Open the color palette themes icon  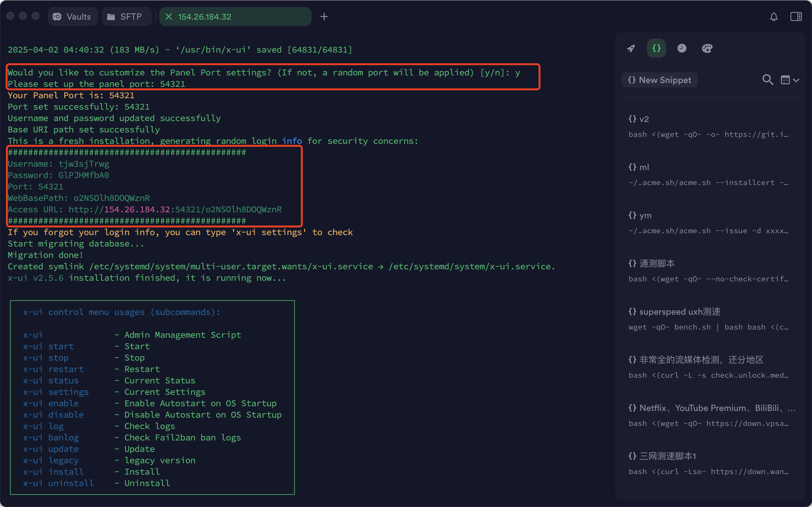(x=707, y=48)
